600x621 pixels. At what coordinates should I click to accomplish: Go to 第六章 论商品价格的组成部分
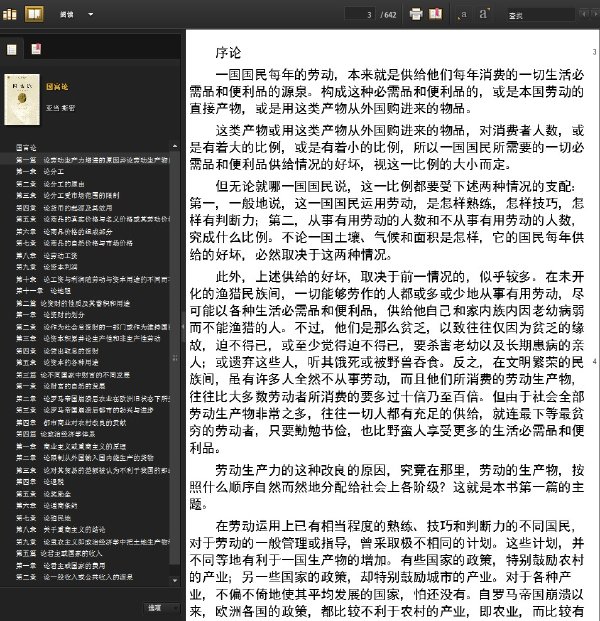pos(64,231)
